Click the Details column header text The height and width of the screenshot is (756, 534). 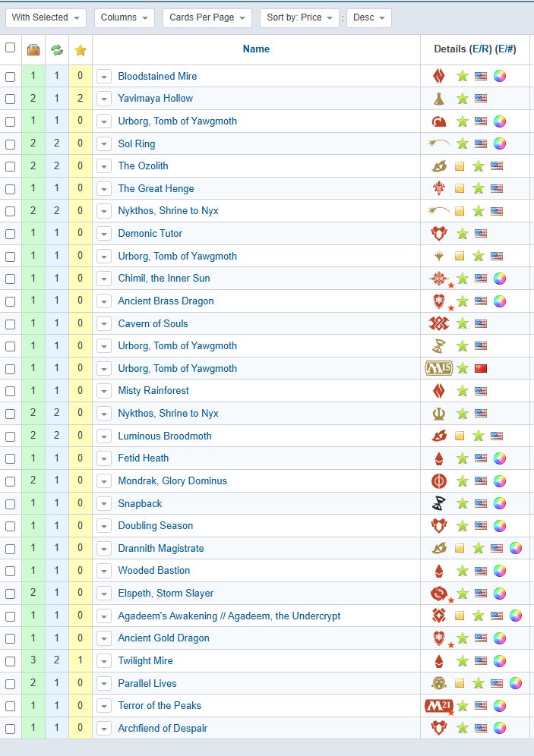[449, 49]
